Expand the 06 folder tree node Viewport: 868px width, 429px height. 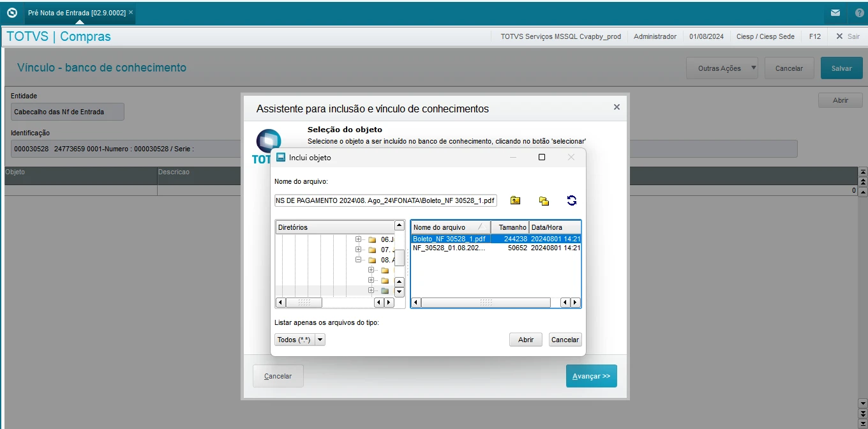tap(358, 239)
